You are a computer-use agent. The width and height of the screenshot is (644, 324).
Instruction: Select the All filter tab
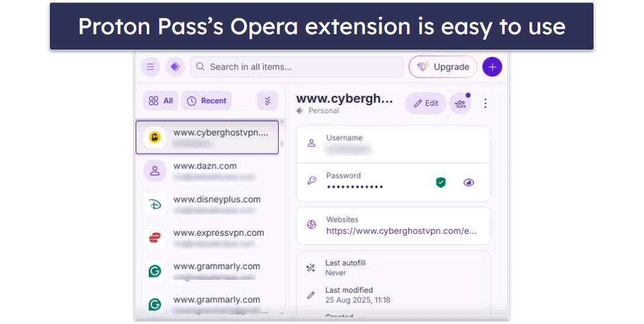pyautogui.click(x=161, y=101)
